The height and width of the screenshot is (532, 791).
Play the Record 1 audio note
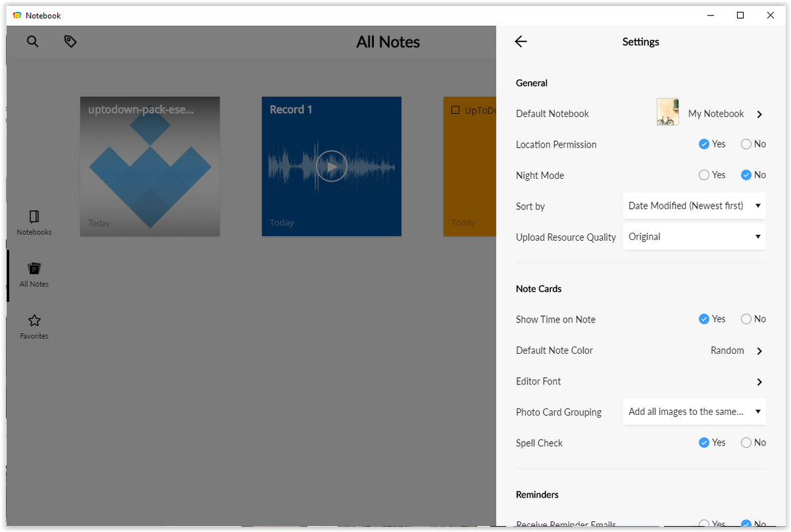point(331,166)
